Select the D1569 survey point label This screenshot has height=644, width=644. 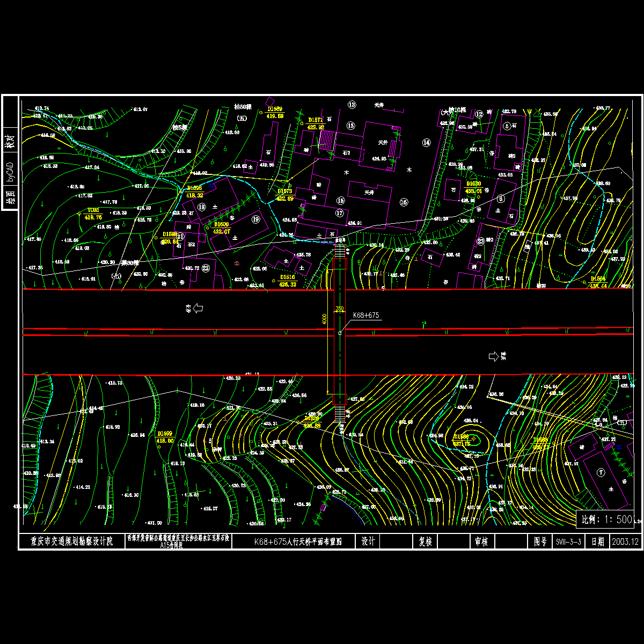[x=275, y=109]
